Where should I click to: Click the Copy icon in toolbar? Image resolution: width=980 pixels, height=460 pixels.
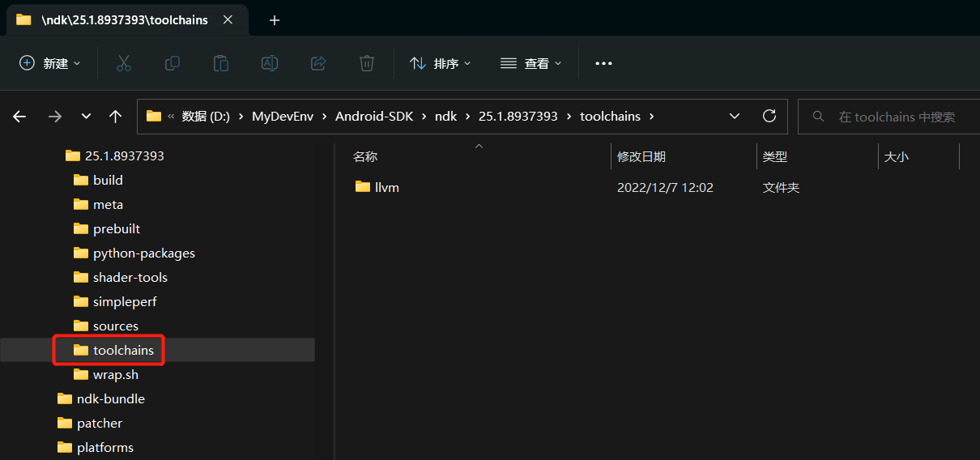point(172,63)
